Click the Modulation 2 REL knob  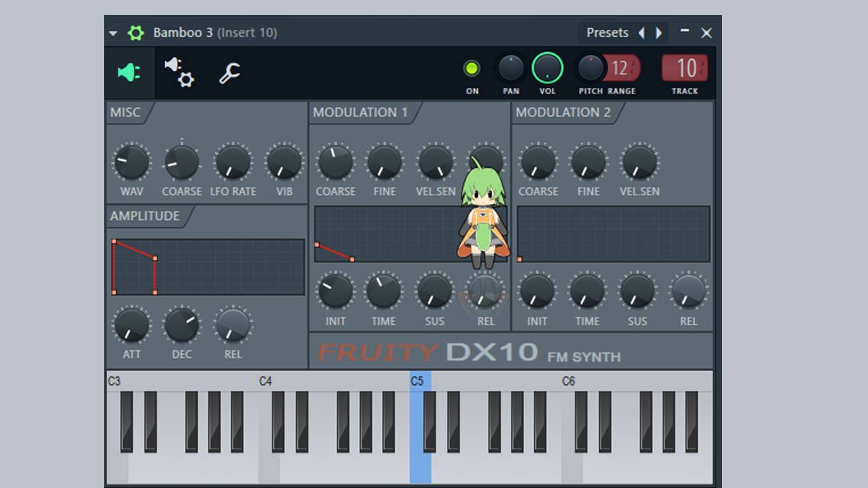click(x=689, y=292)
